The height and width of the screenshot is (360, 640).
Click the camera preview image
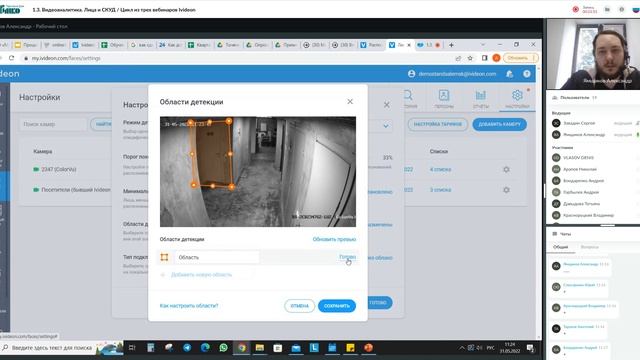click(x=258, y=171)
